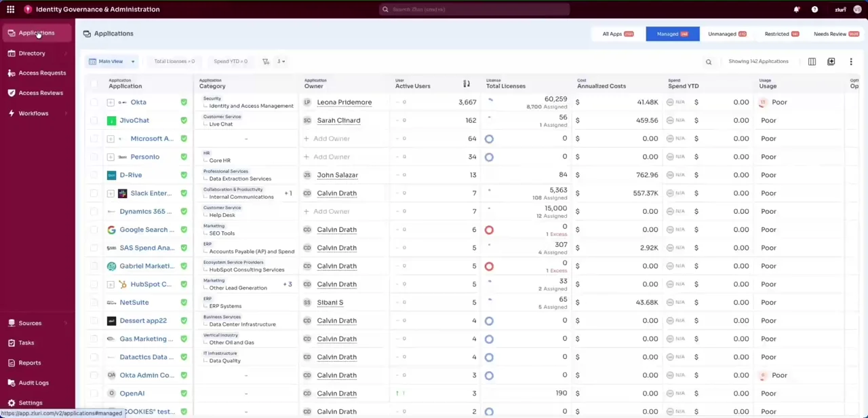
Task: Expand the Personio row plus box
Action: [x=111, y=157]
